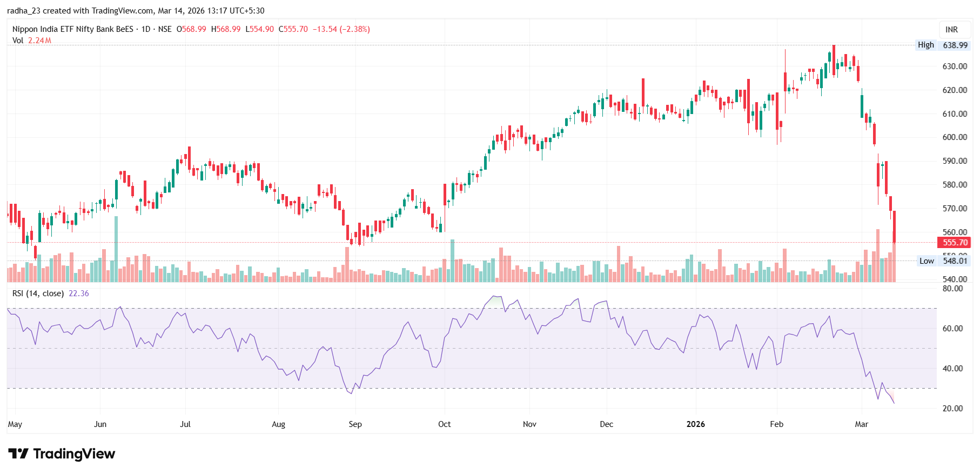Click the 548.01 low price value
This screenshot has width=980, height=474.
(x=955, y=261)
